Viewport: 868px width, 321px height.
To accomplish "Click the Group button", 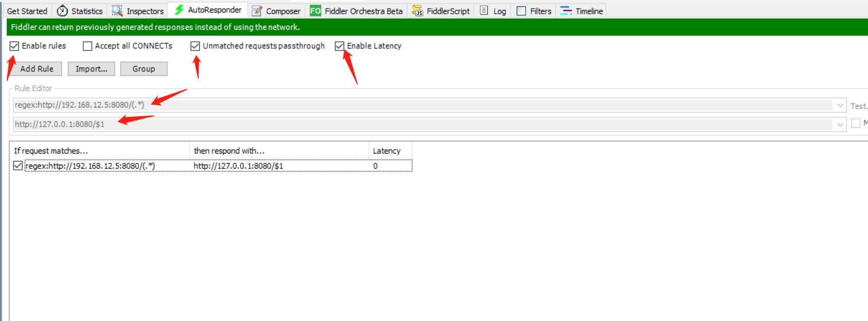I will pos(144,69).
